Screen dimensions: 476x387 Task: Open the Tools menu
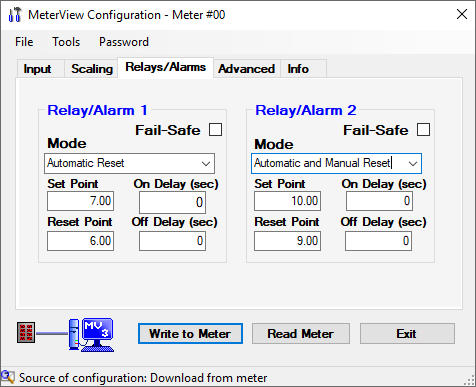66,42
